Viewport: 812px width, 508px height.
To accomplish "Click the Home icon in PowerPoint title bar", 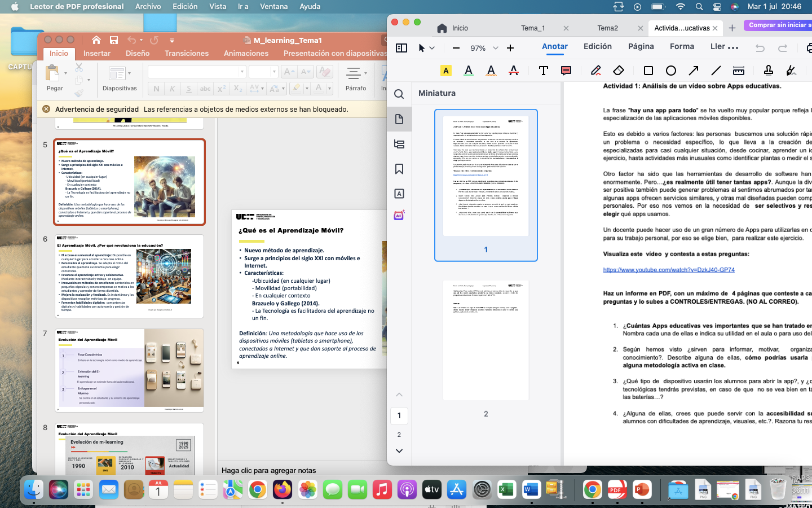I will 96,40.
